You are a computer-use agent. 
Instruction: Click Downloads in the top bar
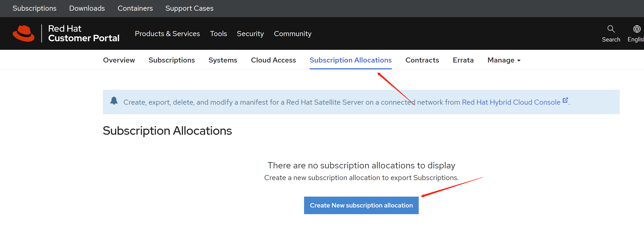[x=87, y=8]
